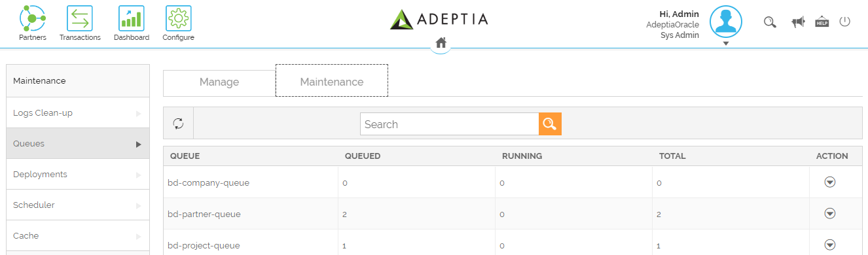Viewport: 868px width, 255px height.
Task: Expand arrow beside Deployments
Action: pos(138,175)
